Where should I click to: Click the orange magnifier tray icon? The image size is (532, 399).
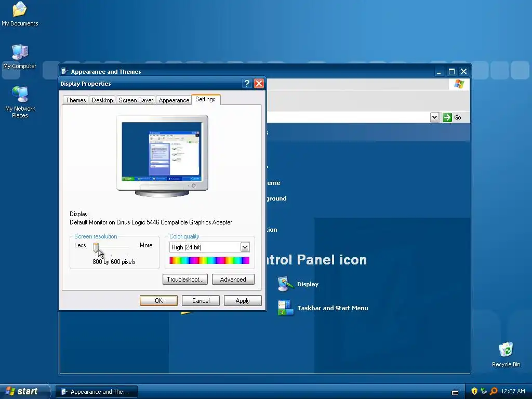point(494,391)
